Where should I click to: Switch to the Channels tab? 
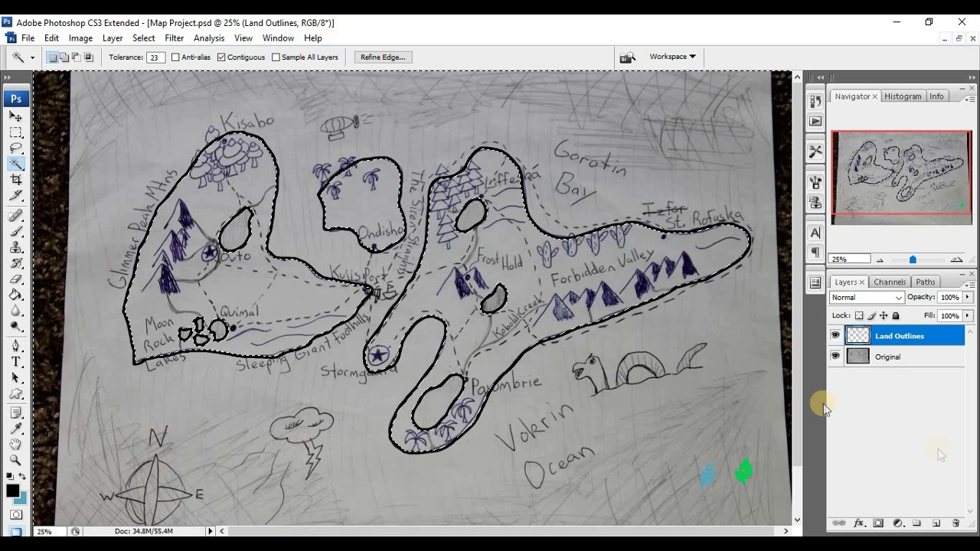[x=889, y=282]
